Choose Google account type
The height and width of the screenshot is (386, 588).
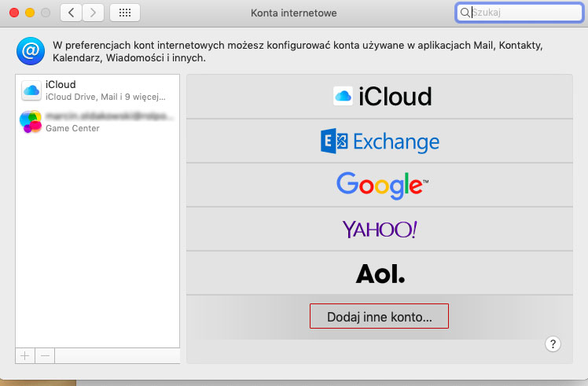coord(380,185)
